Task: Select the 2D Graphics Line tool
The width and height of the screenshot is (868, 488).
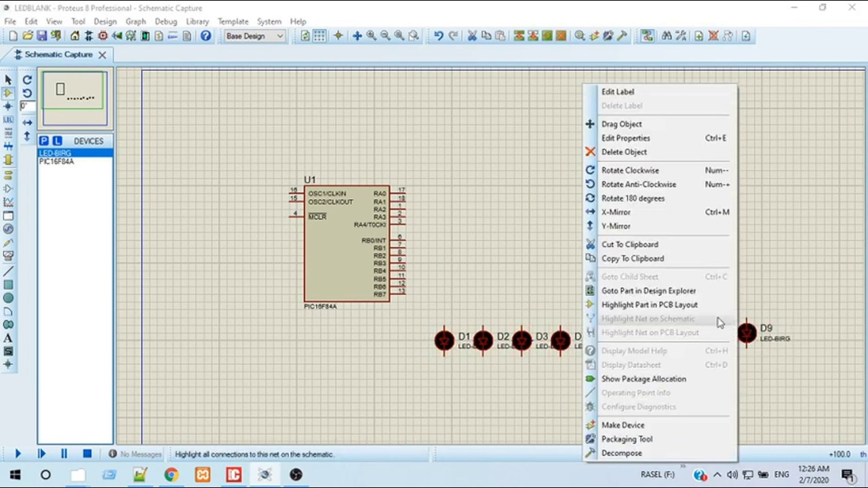Action: (8, 271)
